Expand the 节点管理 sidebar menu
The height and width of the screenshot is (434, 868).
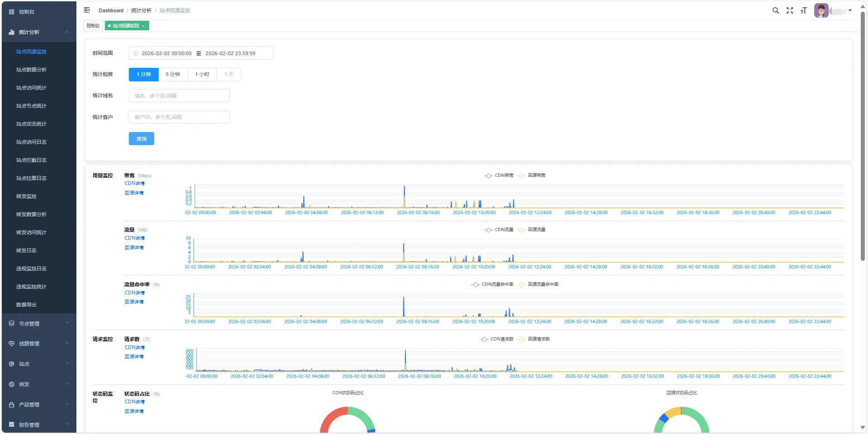point(38,324)
